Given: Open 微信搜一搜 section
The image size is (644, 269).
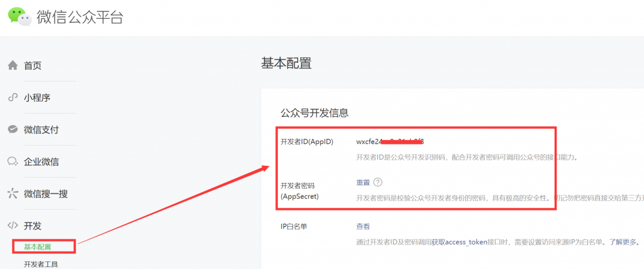Looking at the screenshot, I should (45, 194).
